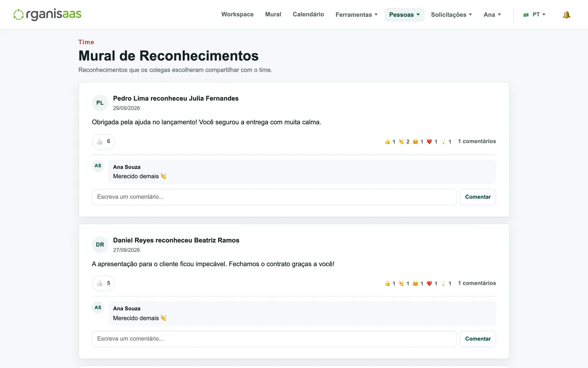
Task: Click clapping reaction on Daniel Reyes's post
Action: (x=404, y=283)
